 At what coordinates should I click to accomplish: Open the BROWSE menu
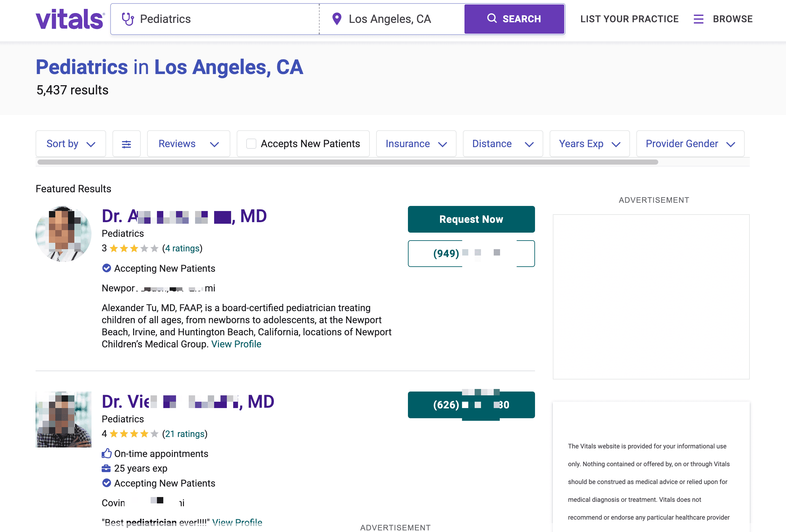733,19
